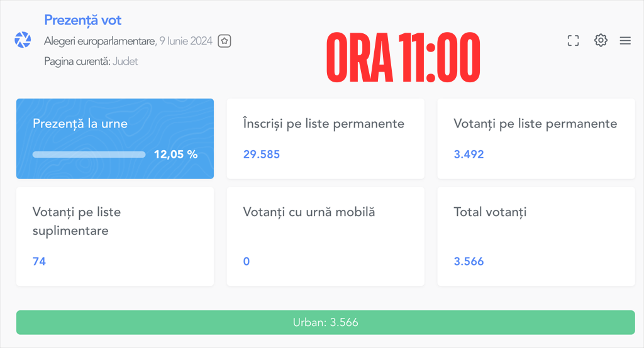Click the 29.585 registered voters number

point(261,155)
